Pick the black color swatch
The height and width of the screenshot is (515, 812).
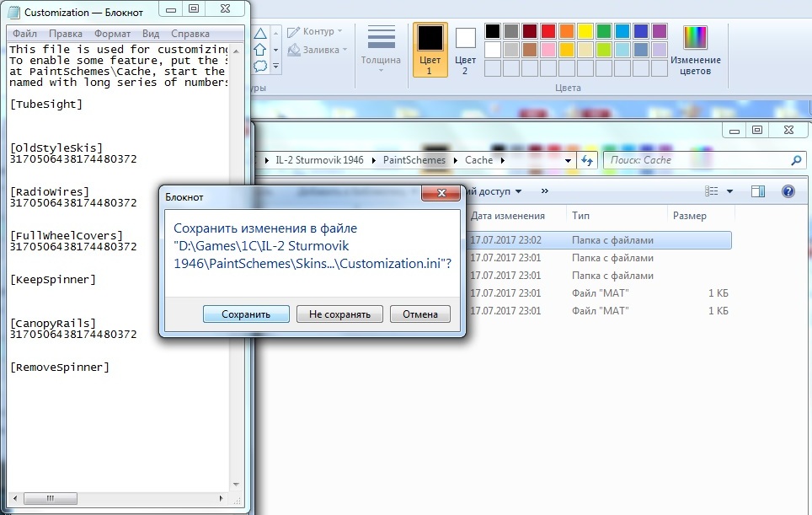[493, 31]
